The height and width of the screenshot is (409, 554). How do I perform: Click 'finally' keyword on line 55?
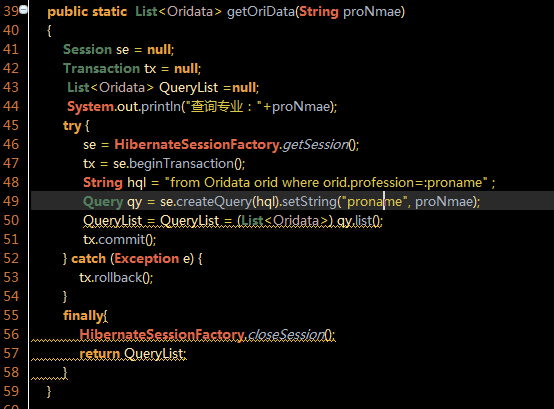click(x=83, y=316)
